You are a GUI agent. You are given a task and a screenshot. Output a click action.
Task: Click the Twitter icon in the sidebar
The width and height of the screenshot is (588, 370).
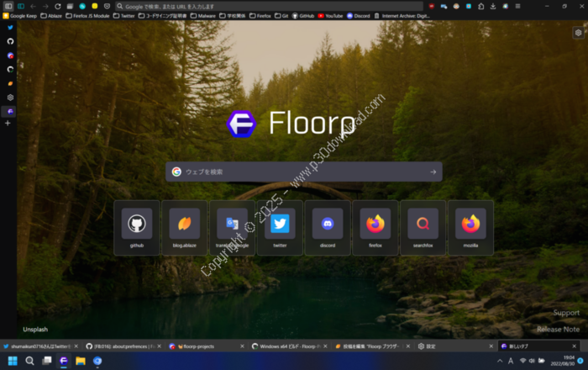[x=10, y=27]
